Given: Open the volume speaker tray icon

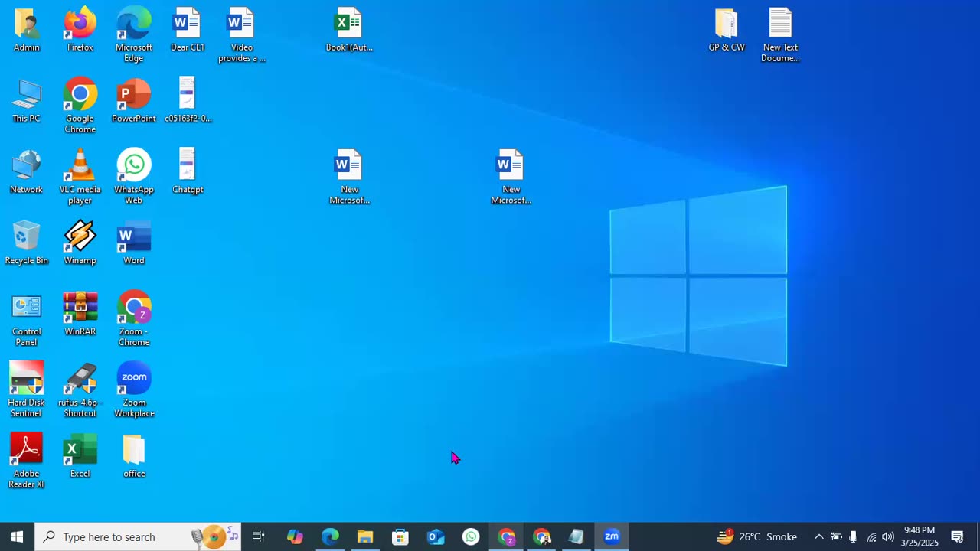Looking at the screenshot, I should pyautogui.click(x=888, y=536).
